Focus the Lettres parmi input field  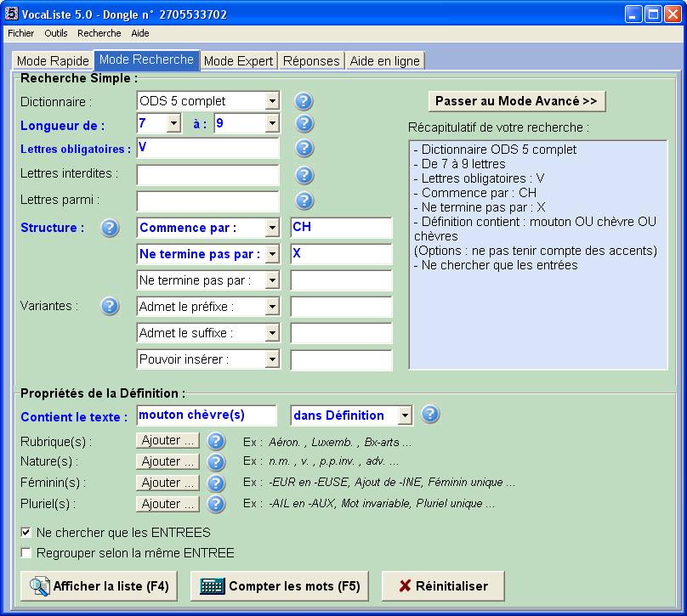pos(208,201)
